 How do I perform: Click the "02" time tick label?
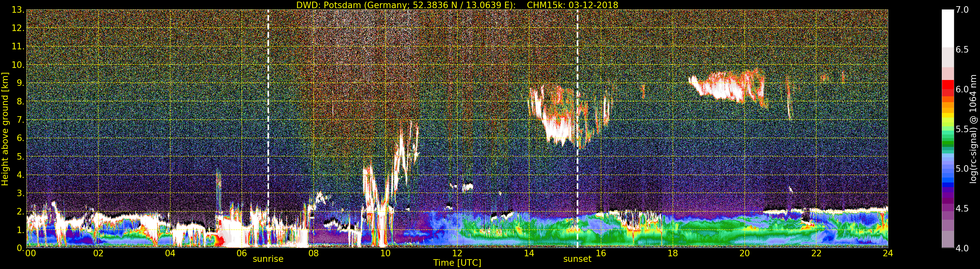[99, 253]
